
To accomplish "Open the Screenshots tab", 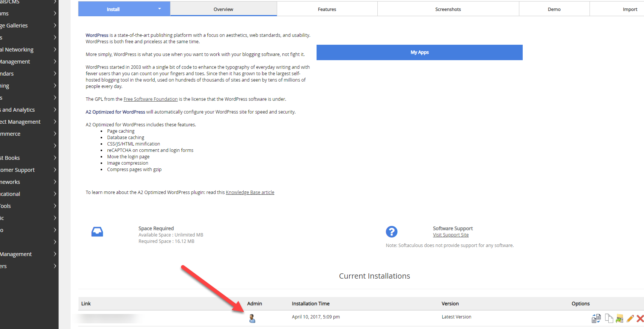I will click(448, 9).
